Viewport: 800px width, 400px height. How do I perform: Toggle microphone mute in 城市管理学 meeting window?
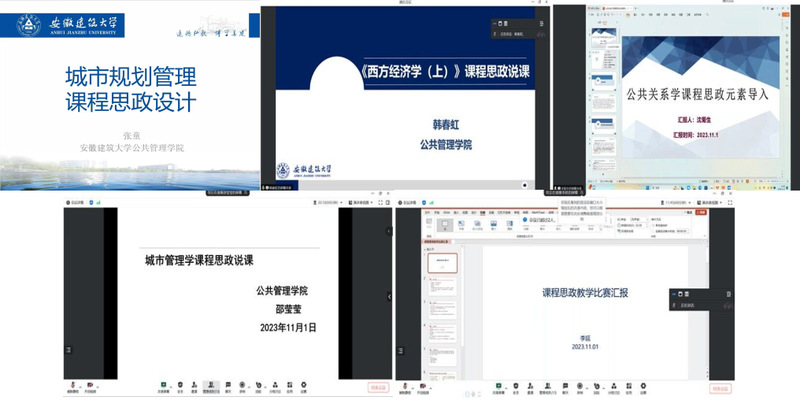tap(74, 384)
